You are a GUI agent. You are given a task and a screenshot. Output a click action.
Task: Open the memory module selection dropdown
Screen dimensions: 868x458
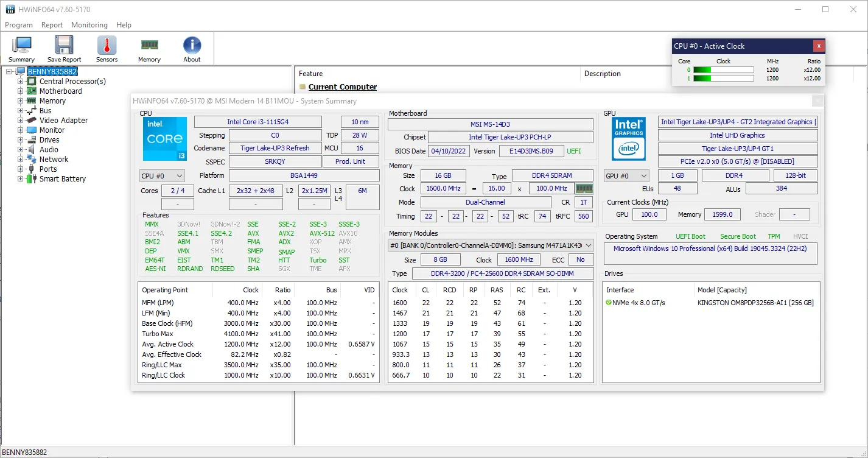point(490,245)
